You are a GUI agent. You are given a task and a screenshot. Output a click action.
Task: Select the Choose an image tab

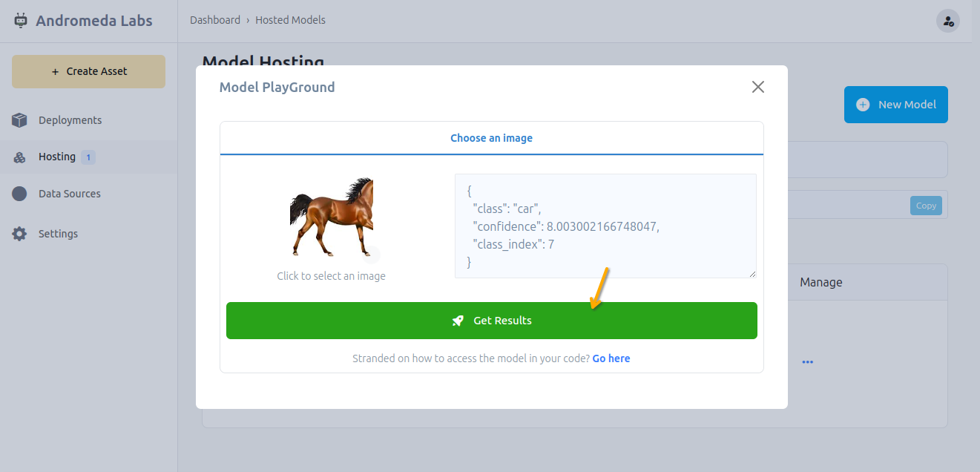point(491,138)
